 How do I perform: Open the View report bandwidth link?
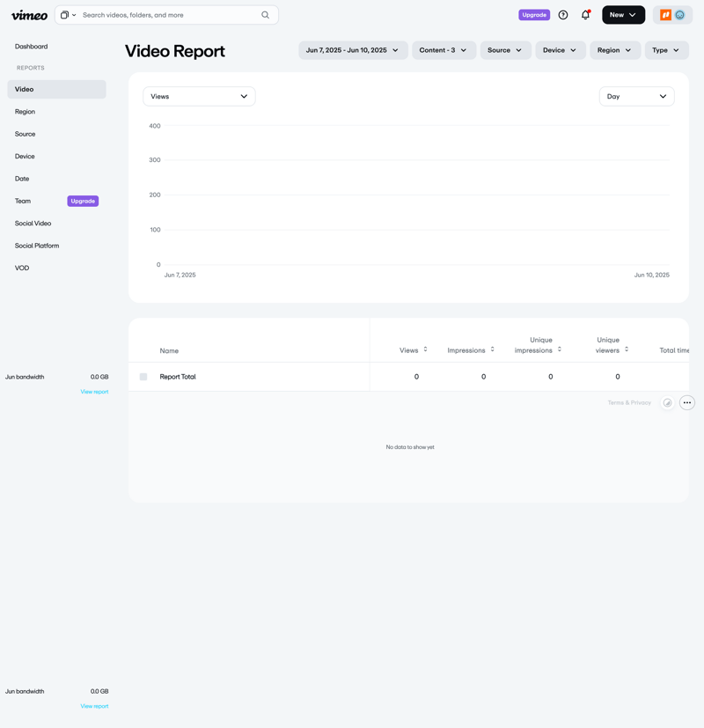(x=94, y=391)
